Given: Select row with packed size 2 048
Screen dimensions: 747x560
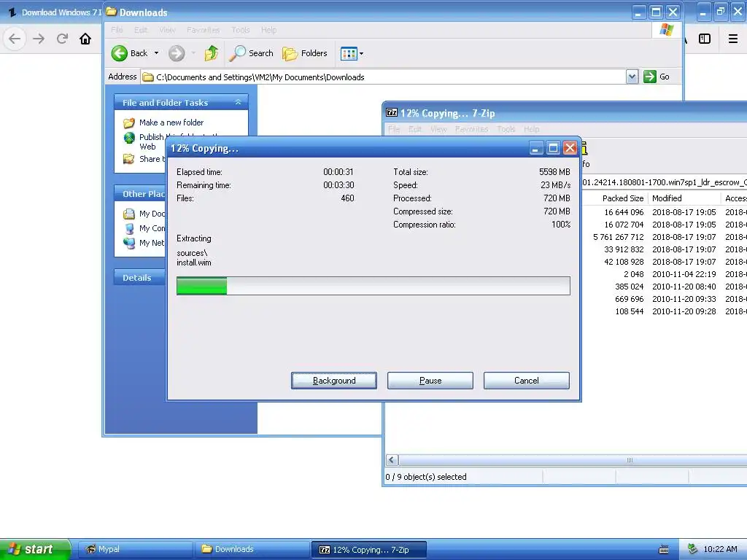Looking at the screenshot, I should coord(665,274).
